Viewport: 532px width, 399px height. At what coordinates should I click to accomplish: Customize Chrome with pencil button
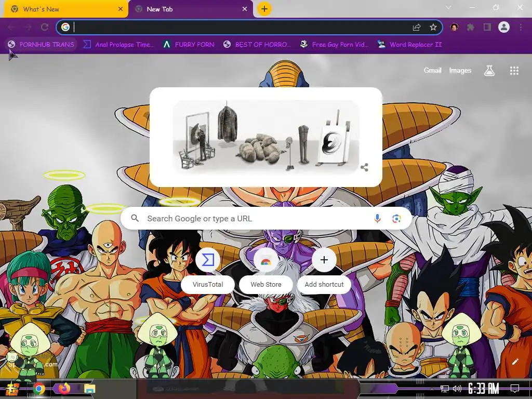tap(515, 362)
